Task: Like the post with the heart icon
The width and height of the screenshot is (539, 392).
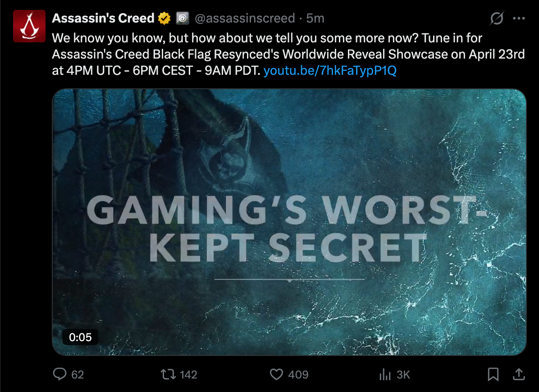Action: pyautogui.click(x=276, y=374)
